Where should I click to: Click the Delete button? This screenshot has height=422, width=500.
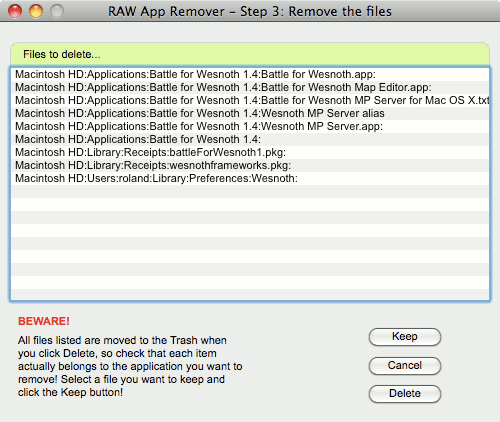(x=405, y=394)
